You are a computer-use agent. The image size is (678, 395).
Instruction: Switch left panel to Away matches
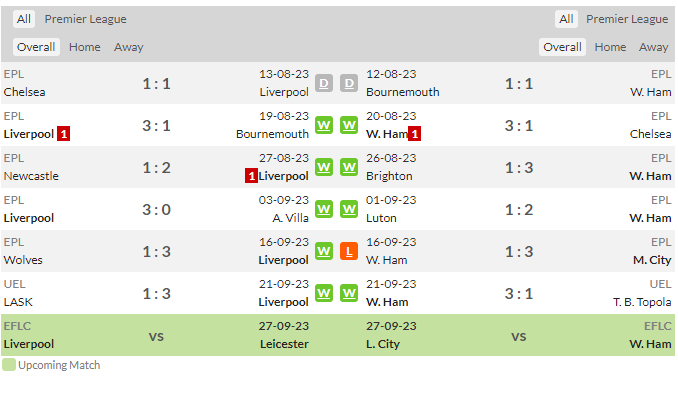(128, 47)
